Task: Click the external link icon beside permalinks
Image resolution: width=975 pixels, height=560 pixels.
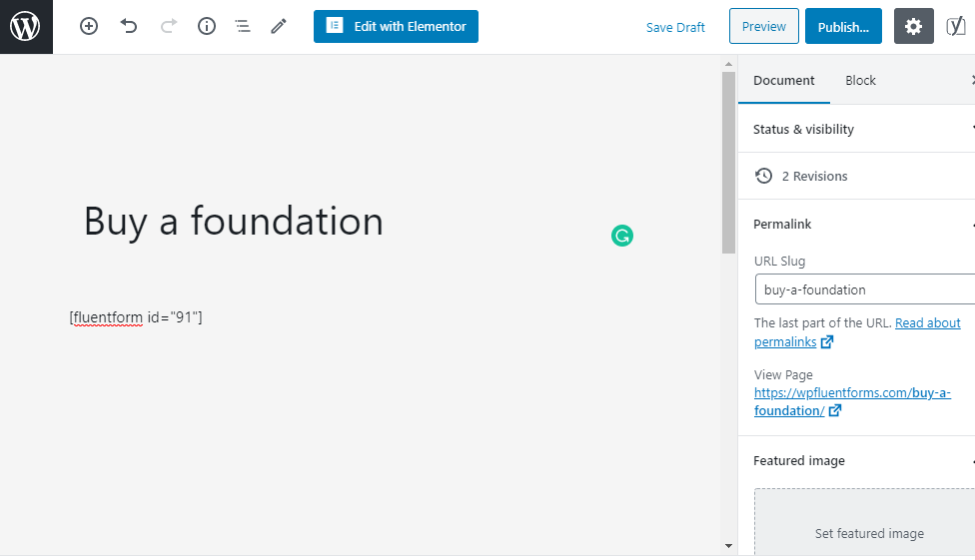Action: (827, 341)
